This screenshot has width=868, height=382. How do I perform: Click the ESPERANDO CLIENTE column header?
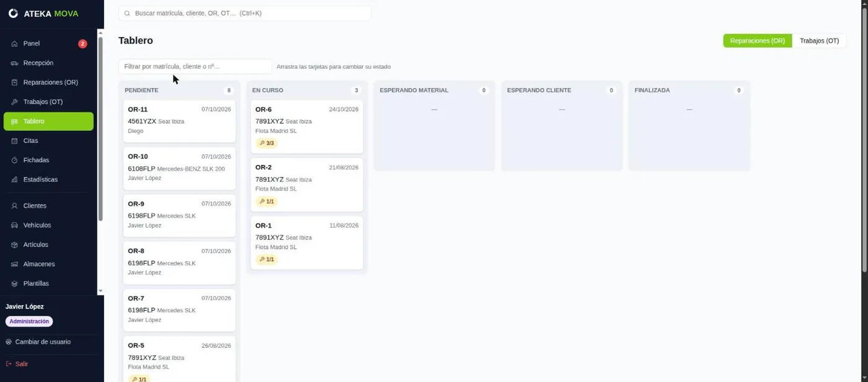[539, 91]
